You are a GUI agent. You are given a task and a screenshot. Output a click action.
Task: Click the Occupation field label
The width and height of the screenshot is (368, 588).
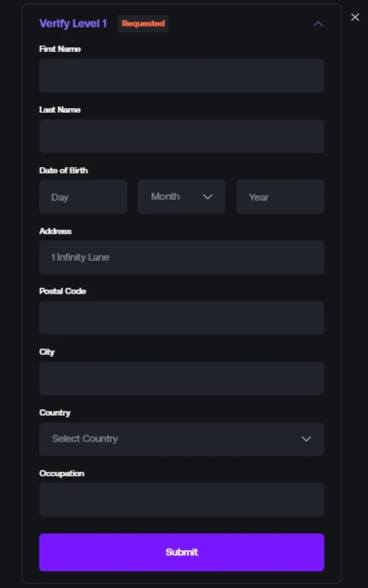[x=62, y=473]
